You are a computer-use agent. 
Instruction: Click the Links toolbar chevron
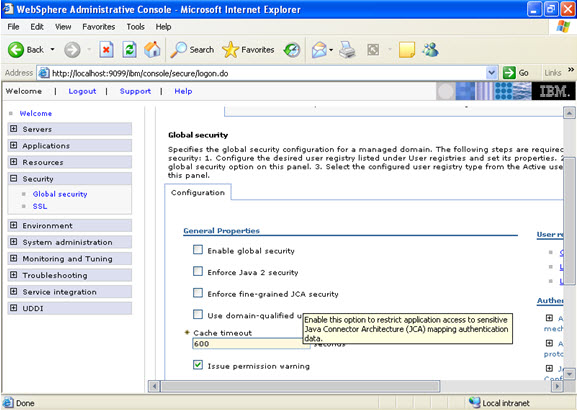pos(571,69)
